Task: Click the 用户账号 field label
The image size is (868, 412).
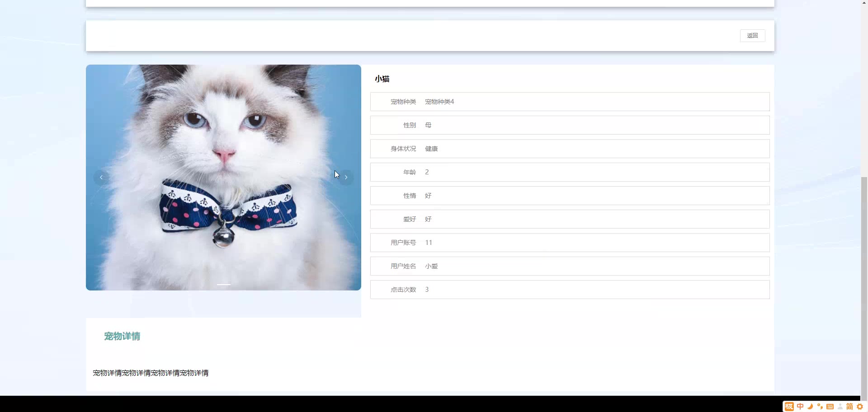Action: tap(403, 243)
